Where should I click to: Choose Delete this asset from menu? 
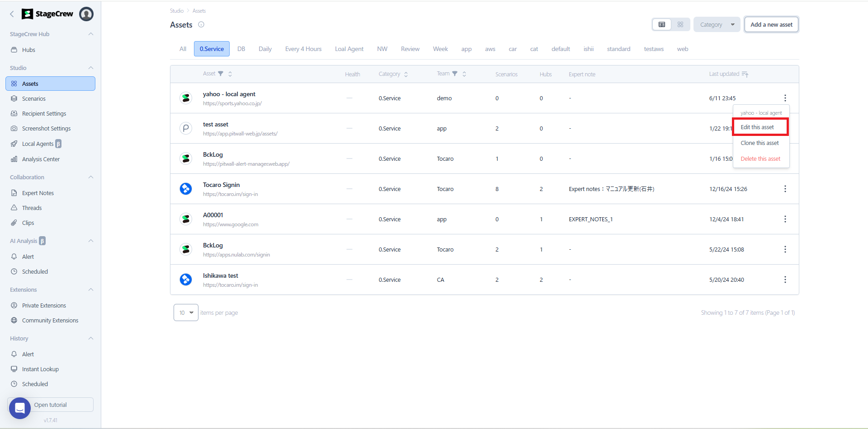click(760, 159)
